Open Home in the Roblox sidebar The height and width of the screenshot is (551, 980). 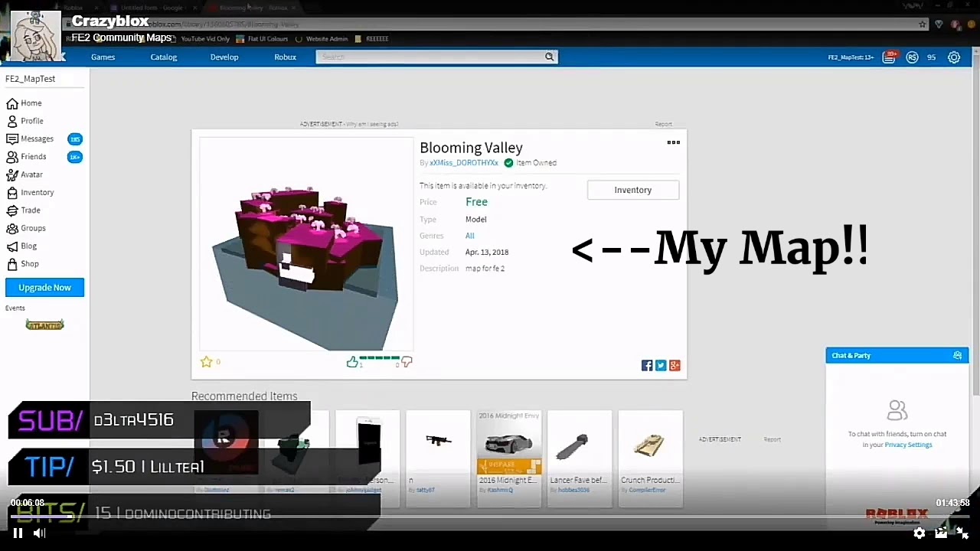pyautogui.click(x=24, y=103)
